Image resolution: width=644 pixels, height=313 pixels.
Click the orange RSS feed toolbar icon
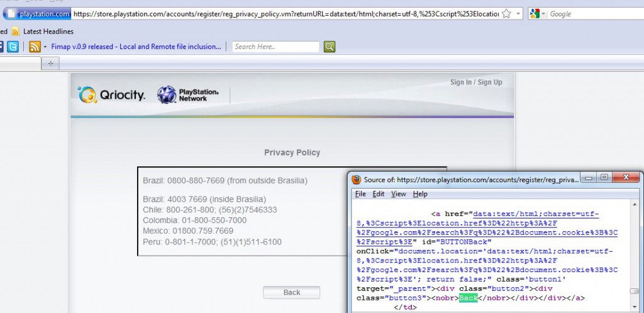[35, 47]
